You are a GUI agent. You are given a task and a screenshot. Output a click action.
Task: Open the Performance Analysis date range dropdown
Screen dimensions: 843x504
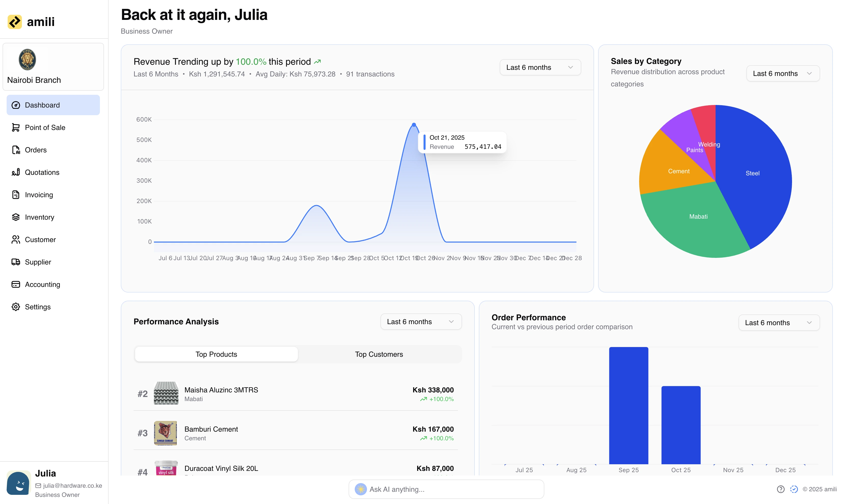pos(421,321)
